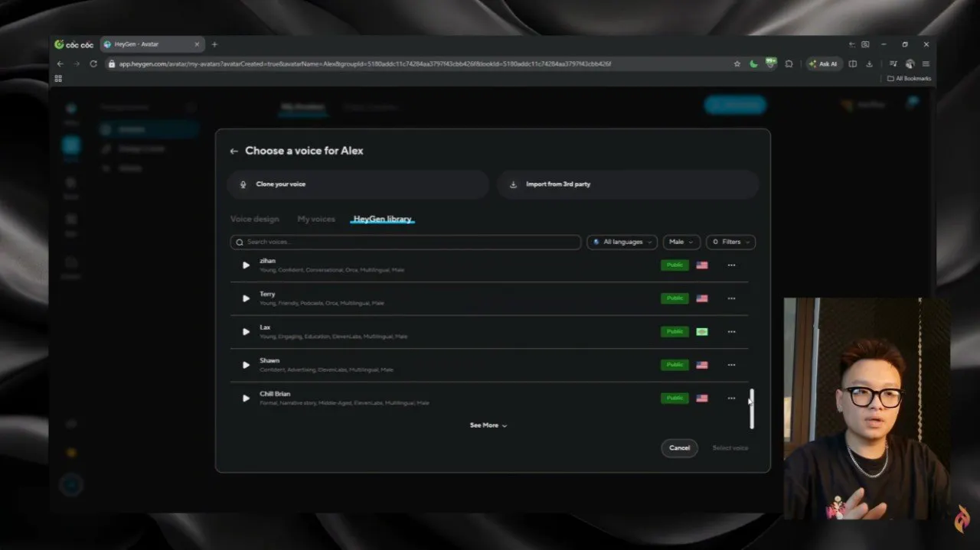Open more options for Shawn voice
The height and width of the screenshot is (550, 980).
[x=731, y=365]
